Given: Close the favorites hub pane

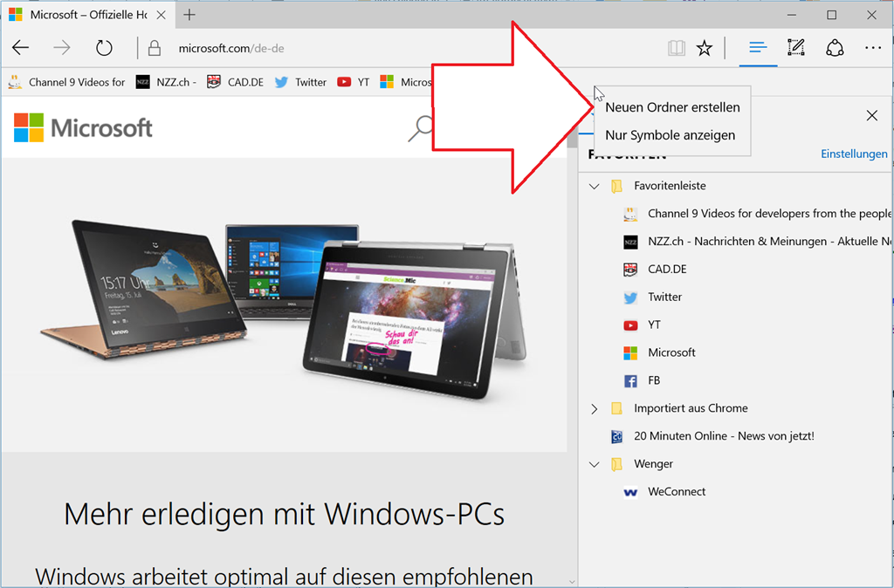Looking at the screenshot, I should pos(872,116).
